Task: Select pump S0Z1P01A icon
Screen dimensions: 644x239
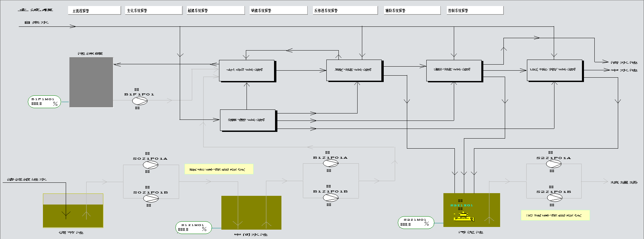Action: [x=151, y=165]
